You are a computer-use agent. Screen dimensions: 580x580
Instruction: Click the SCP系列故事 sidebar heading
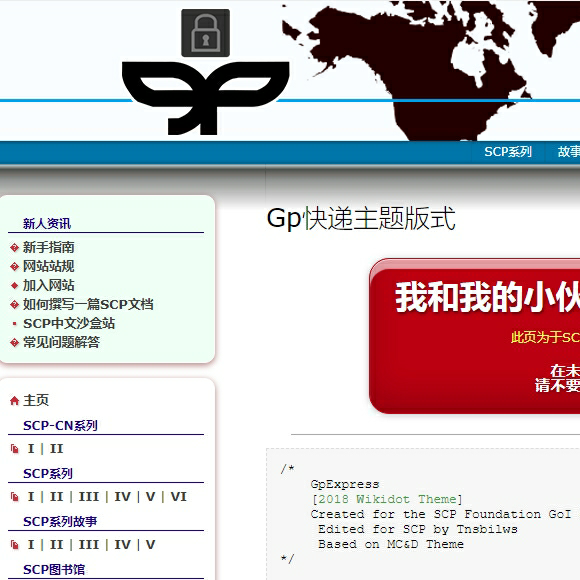(x=60, y=522)
